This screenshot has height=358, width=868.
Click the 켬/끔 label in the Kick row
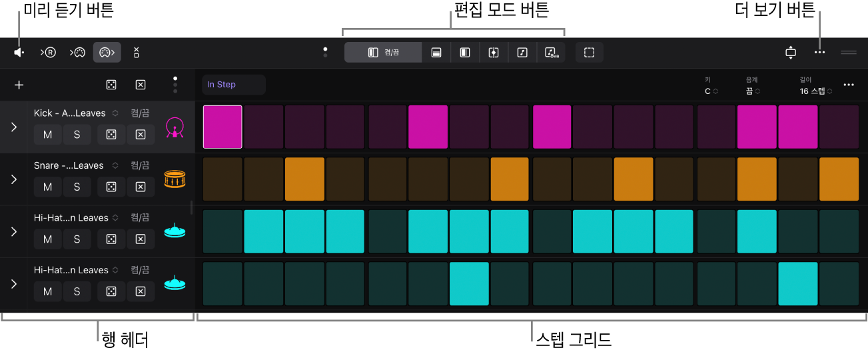point(141,113)
